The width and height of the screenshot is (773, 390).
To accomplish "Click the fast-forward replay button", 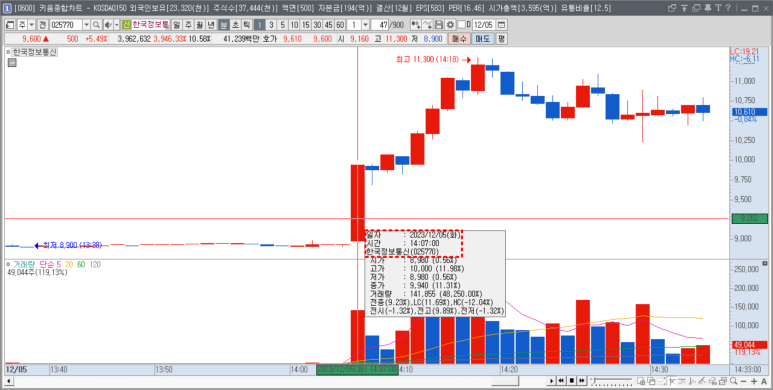I will (582, 381).
